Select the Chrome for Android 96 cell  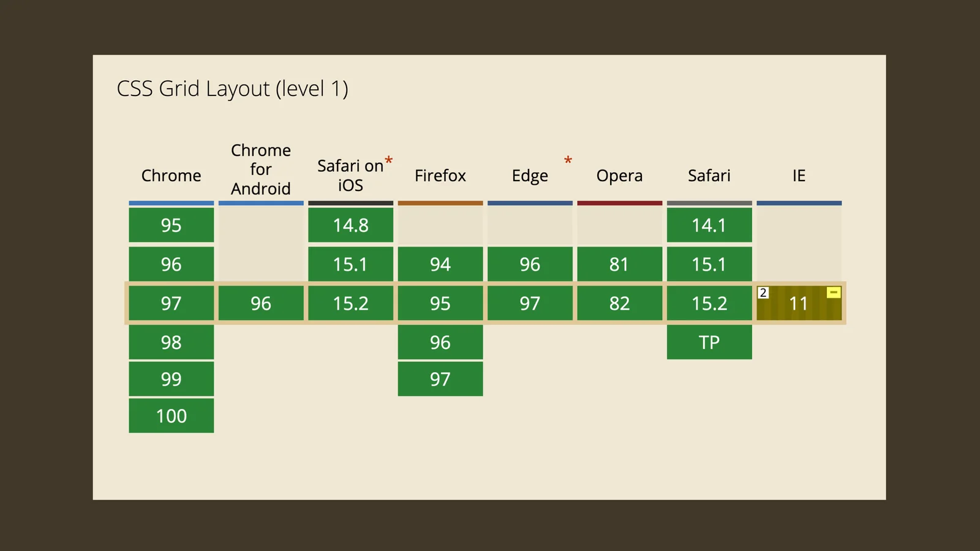click(261, 304)
